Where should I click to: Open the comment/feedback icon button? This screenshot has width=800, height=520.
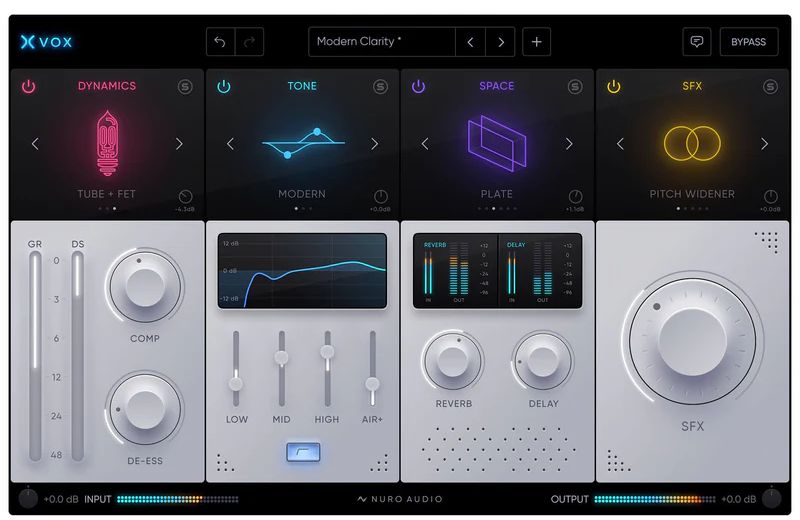pyautogui.click(x=696, y=42)
